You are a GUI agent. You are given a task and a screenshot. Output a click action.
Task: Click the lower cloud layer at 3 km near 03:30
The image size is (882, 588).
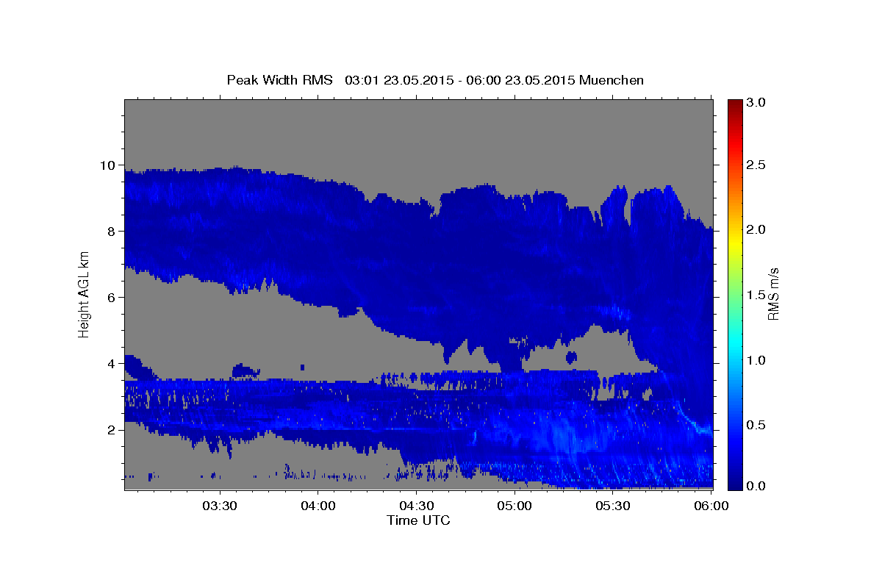[220, 397]
